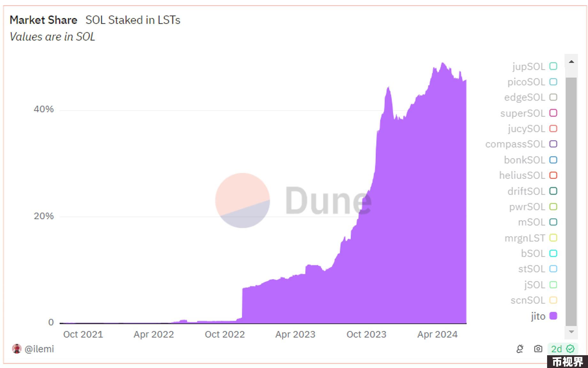Click the Apr 2023 x-axis label
Image resolution: width=588 pixels, height=368 pixels.
coord(295,334)
